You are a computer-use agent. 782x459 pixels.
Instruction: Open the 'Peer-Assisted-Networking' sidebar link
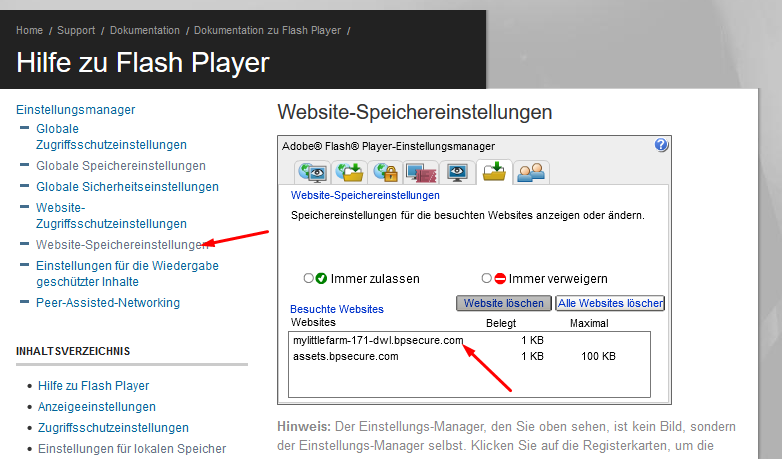pos(108,302)
